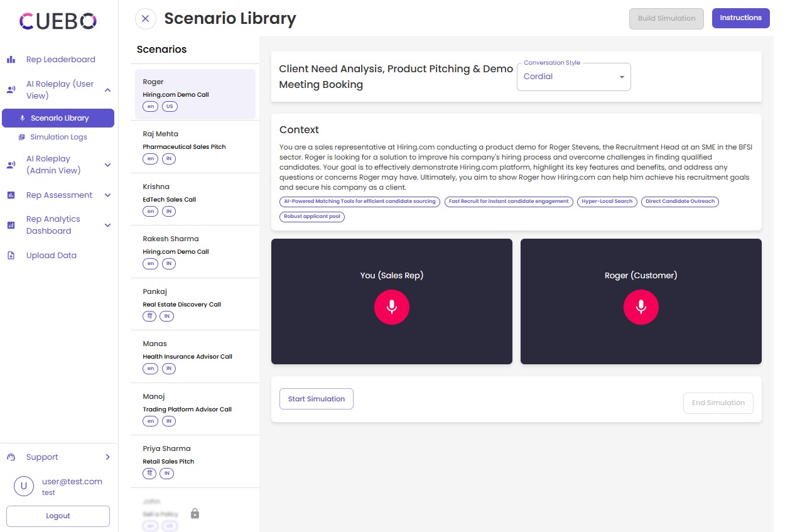Image resolution: width=790 pixels, height=532 pixels.
Task: Click Start Simulation
Action: [317, 399]
